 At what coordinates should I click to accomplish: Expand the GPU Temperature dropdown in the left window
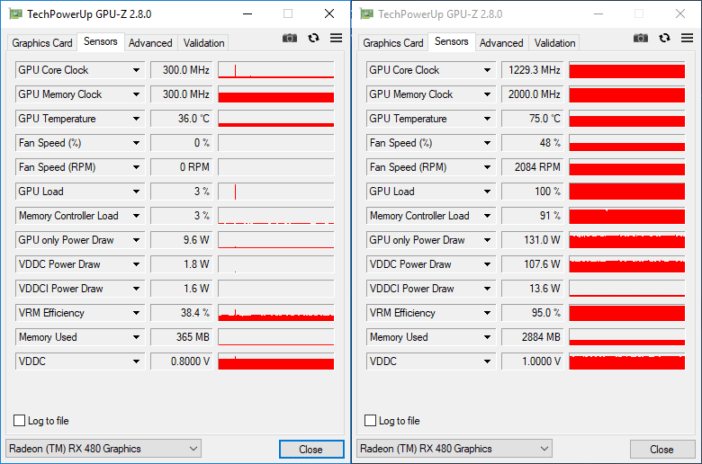tap(136, 119)
